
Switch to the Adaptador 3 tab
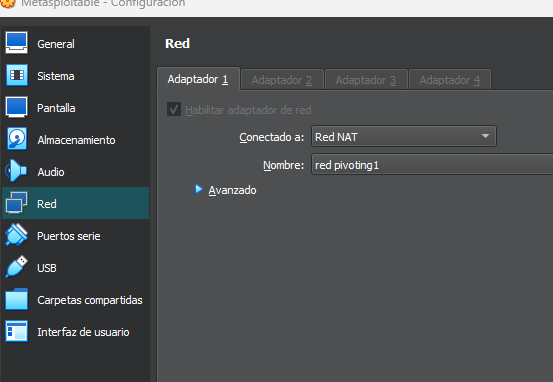coord(366,80)
